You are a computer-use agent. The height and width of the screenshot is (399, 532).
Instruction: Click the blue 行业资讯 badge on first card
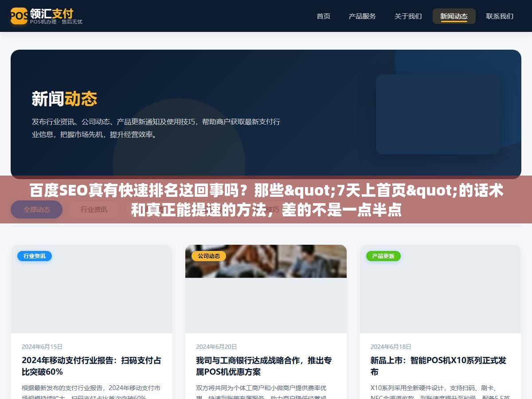35,256
